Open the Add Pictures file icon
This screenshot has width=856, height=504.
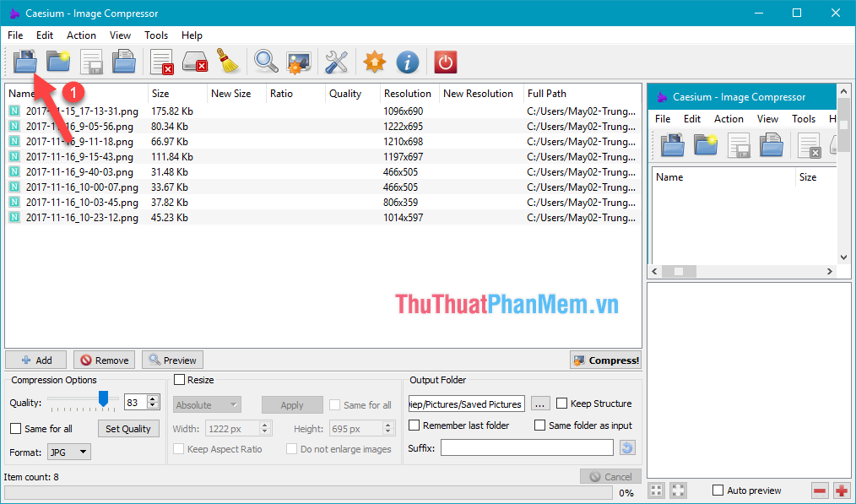24,62
